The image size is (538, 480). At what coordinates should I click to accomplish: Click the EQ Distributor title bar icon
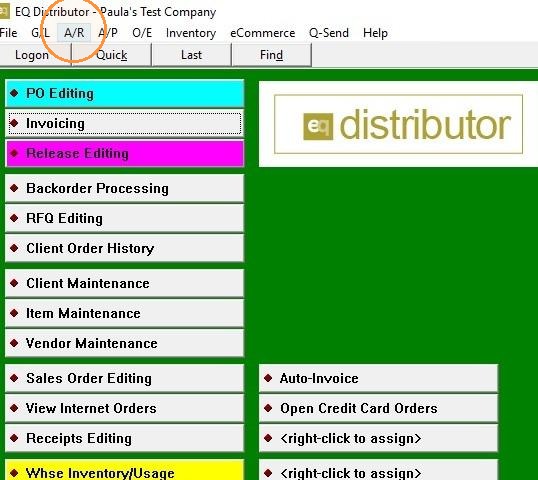4,11
